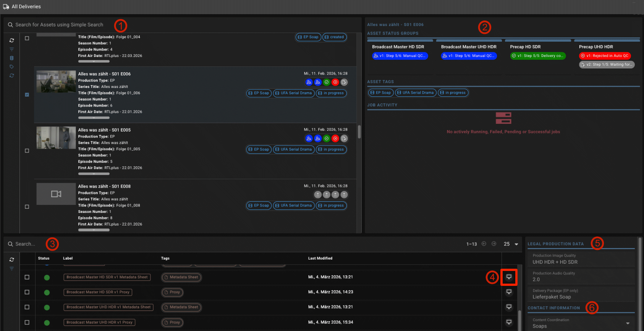The width and height of the screenshot is (644, 331).
Task: Open the Content Coordination dropdown
Action: coord(628,323)
